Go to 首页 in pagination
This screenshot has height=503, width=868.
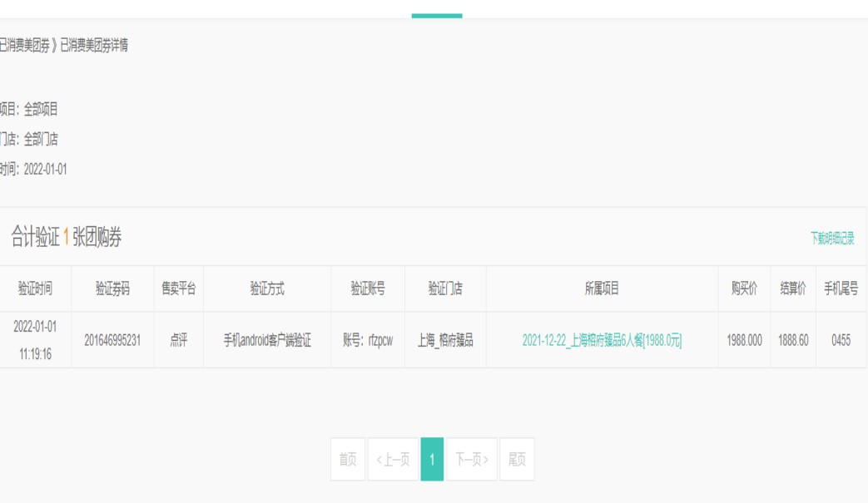coord(347,459)
